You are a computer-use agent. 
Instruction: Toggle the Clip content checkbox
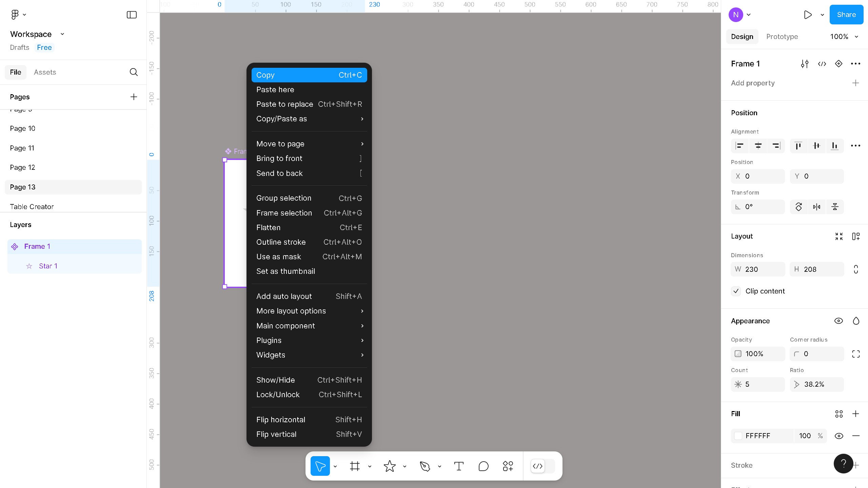736,291
